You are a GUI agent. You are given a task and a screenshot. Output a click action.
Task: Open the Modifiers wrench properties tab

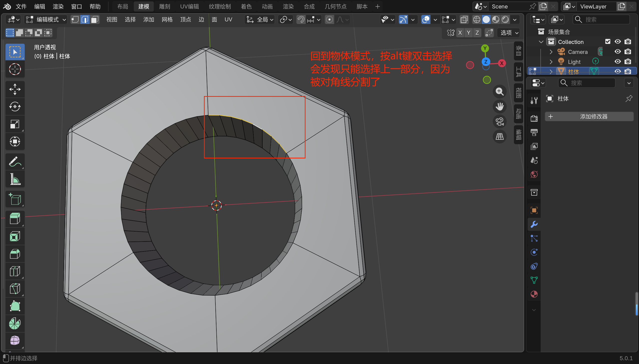534,224
